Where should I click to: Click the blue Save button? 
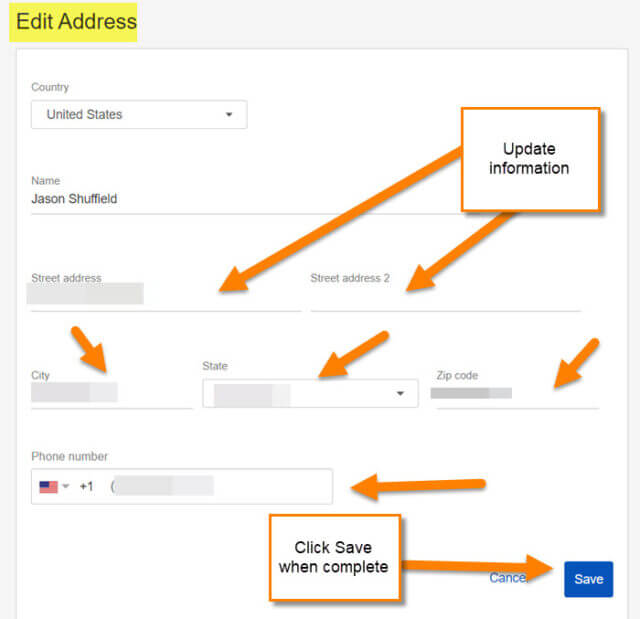coord(589,579)
